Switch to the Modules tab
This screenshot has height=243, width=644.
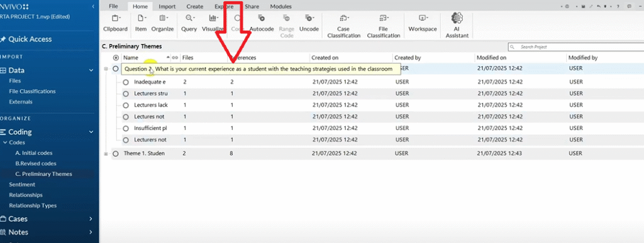pos(281,6)
